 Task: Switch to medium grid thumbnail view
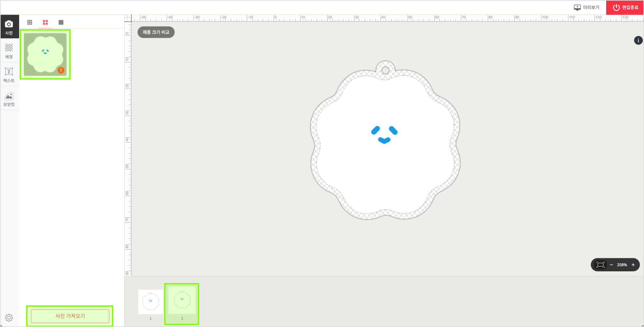[x=45, y=22]
